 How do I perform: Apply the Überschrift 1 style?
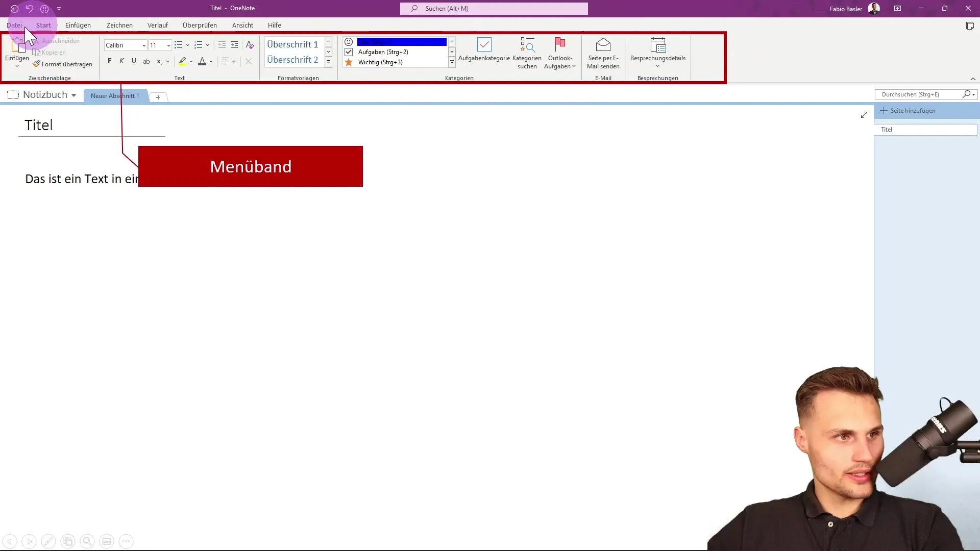292,44
